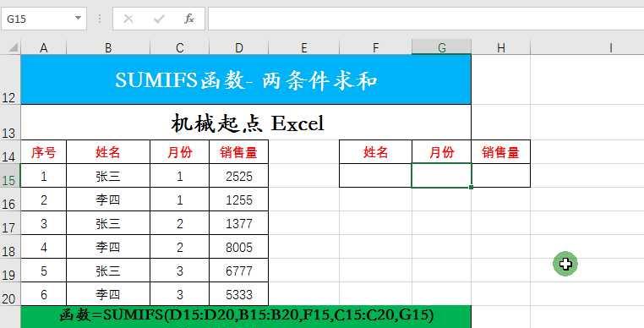
Task: Select the cell with value 6777
Action: pyautogui.click(x=238, y=270)
